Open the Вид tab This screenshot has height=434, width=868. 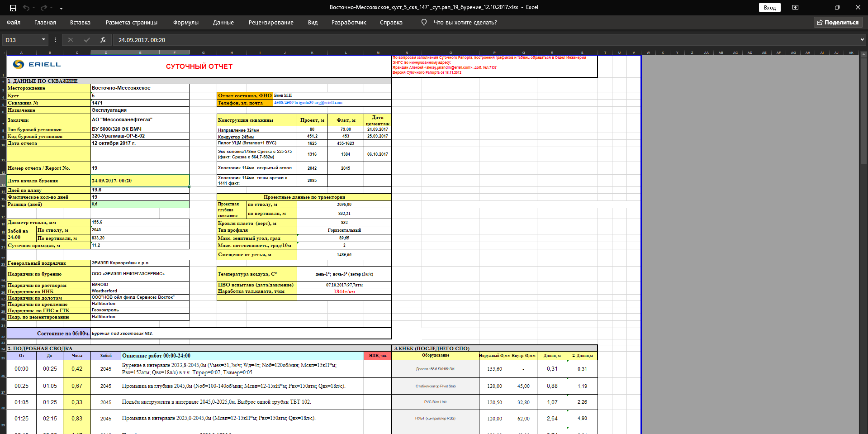pyautogui.click(x=313, y=22)
